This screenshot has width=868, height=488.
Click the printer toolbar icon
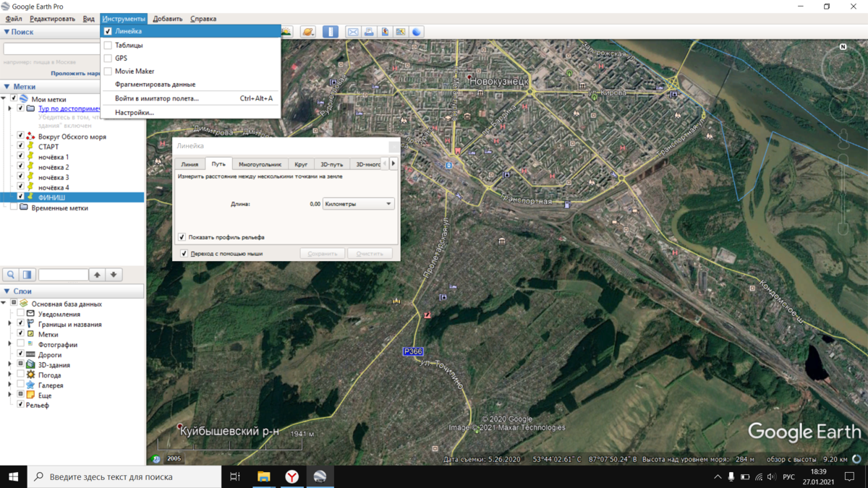[x=369, y=32]
